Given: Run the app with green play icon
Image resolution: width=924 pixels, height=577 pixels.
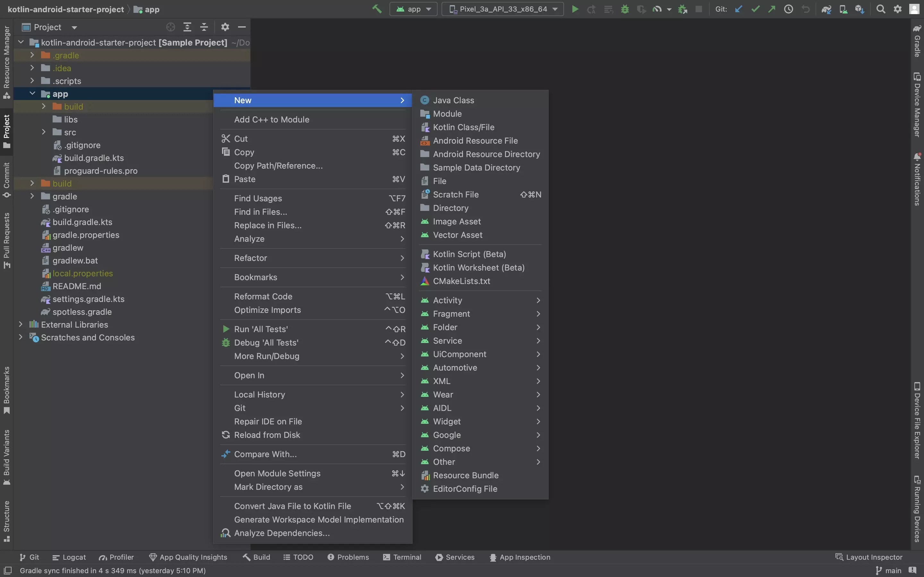Looking at the screenshot, I should click(x=575, y=9).
